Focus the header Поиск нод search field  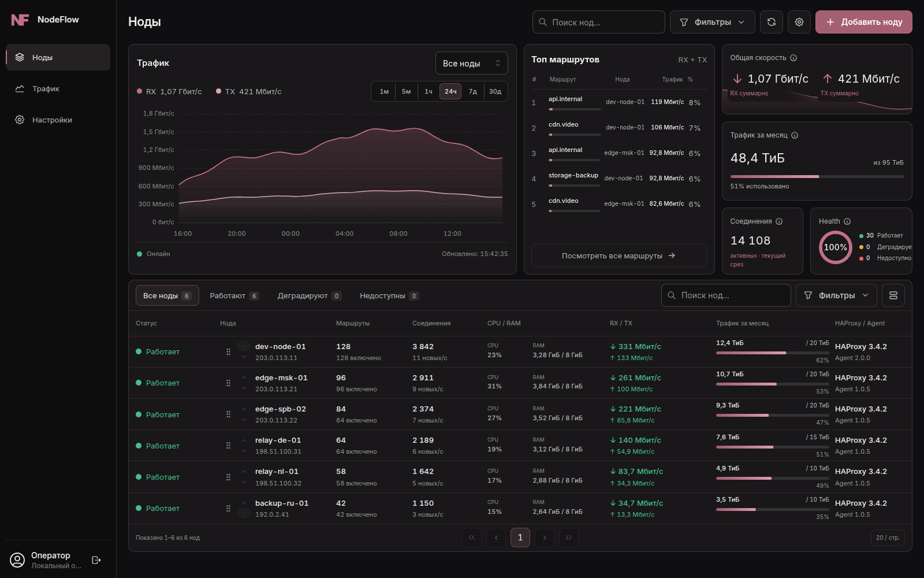click(x=599, y=22)
